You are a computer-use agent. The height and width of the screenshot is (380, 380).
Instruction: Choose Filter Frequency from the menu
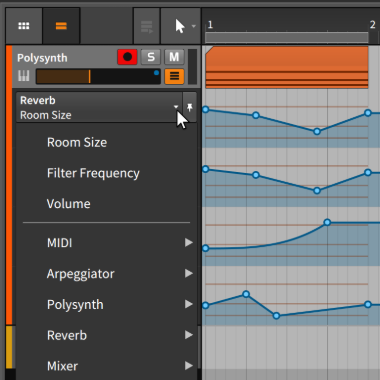[x=93, y=173]
